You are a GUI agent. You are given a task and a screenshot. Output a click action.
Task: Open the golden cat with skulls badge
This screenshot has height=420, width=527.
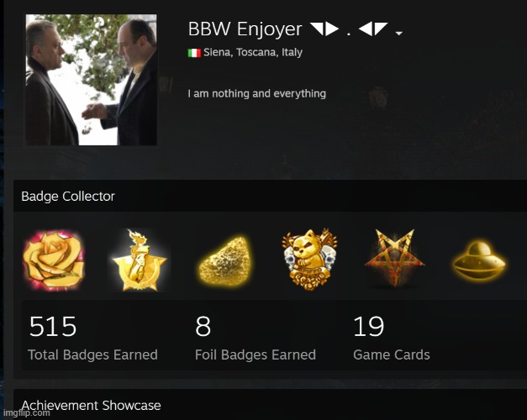click(x=310, y=260)
